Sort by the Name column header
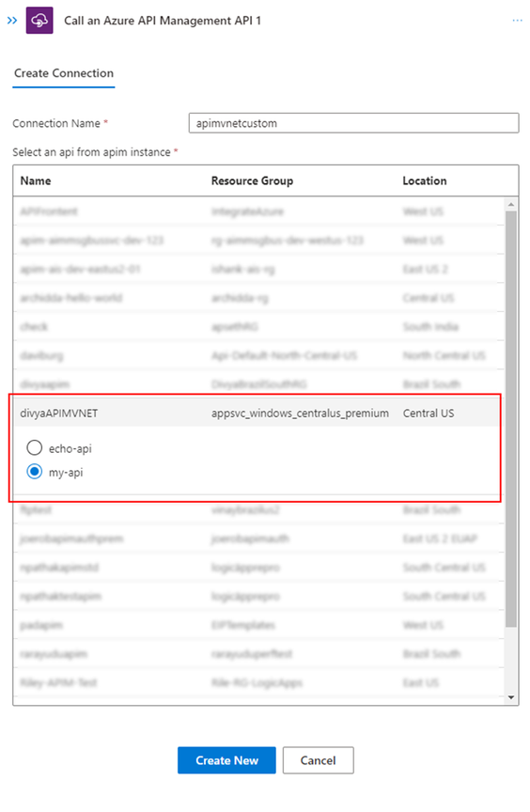530x812 pixels. (x=36, y=180)
